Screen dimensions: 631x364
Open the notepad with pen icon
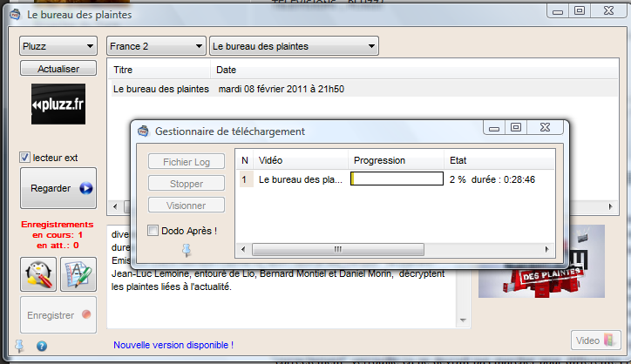(x=78, y=274)
